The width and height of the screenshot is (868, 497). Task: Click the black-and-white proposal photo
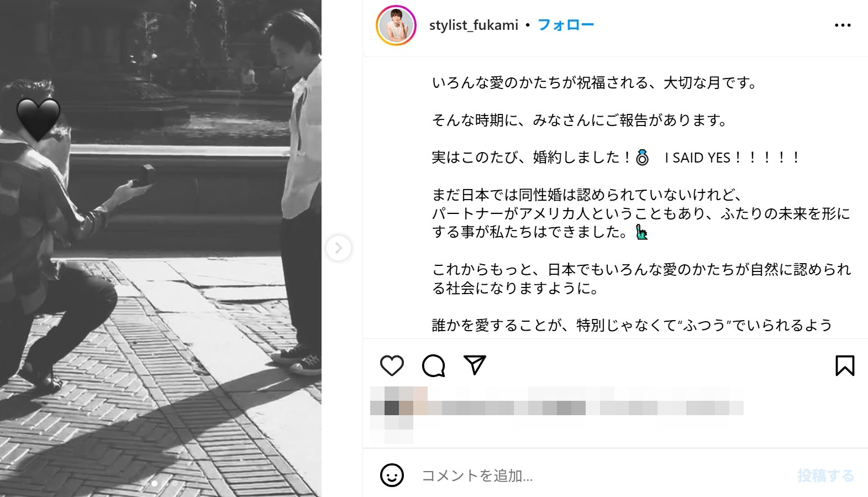[x=161, y=248]
